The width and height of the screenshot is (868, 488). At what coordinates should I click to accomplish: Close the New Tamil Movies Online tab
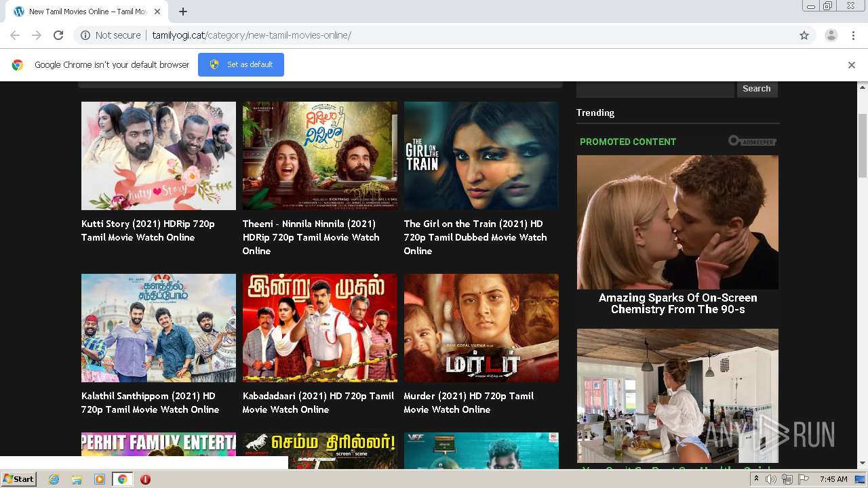(157, 12)
